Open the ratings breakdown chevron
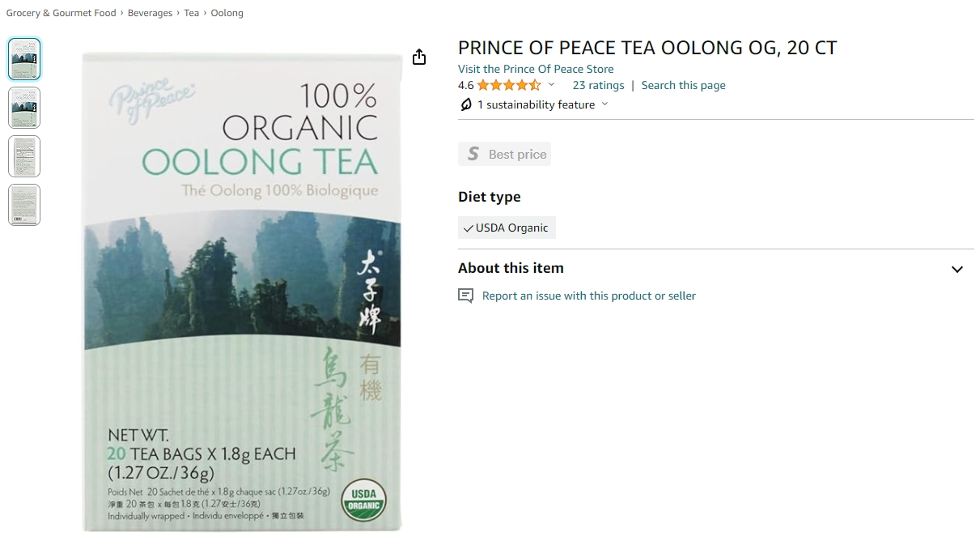This screenshot has width=980, height=549. point(552,85)
